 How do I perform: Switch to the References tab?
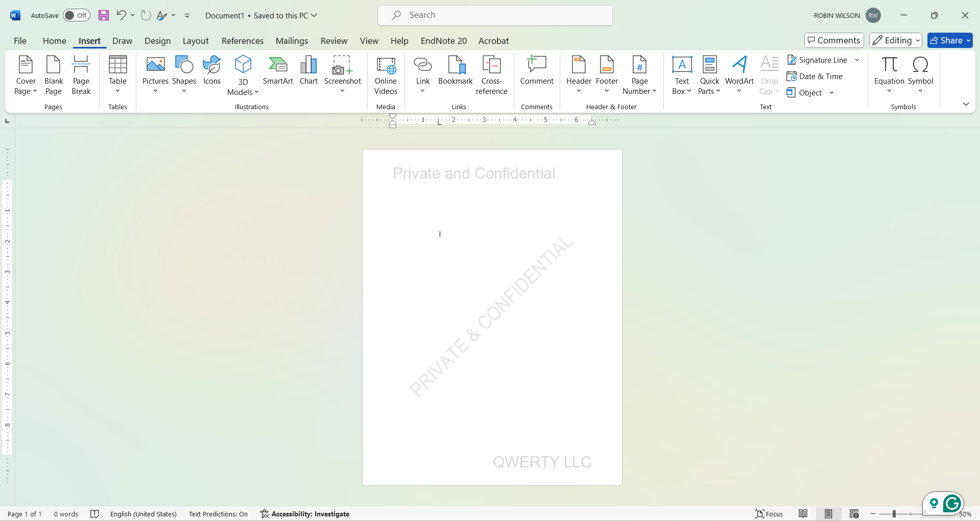(243, 41)
